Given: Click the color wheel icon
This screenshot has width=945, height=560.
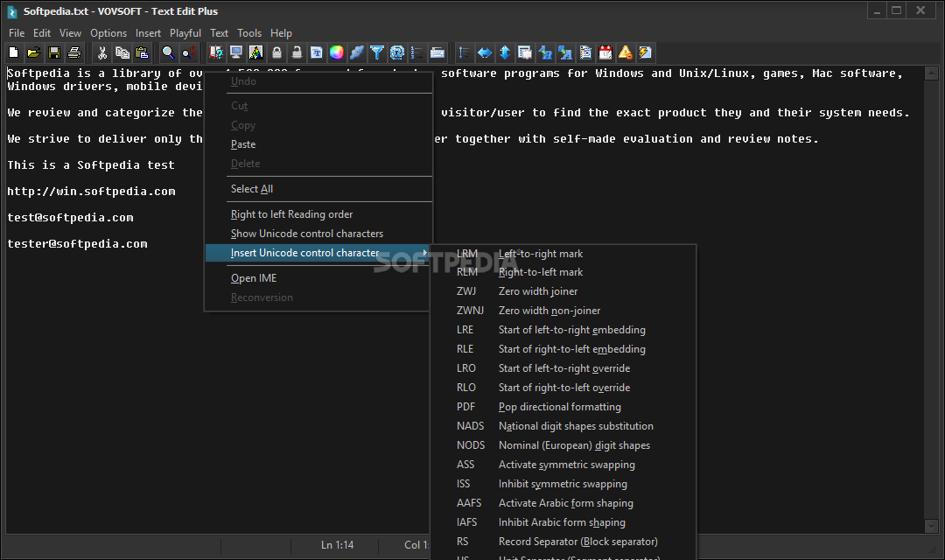Looking at the screenshot, I should [x=337, y=53].
